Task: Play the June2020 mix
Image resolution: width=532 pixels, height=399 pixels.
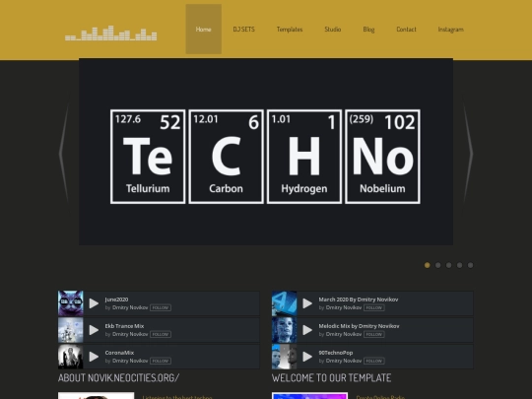Action: [94, 303]
